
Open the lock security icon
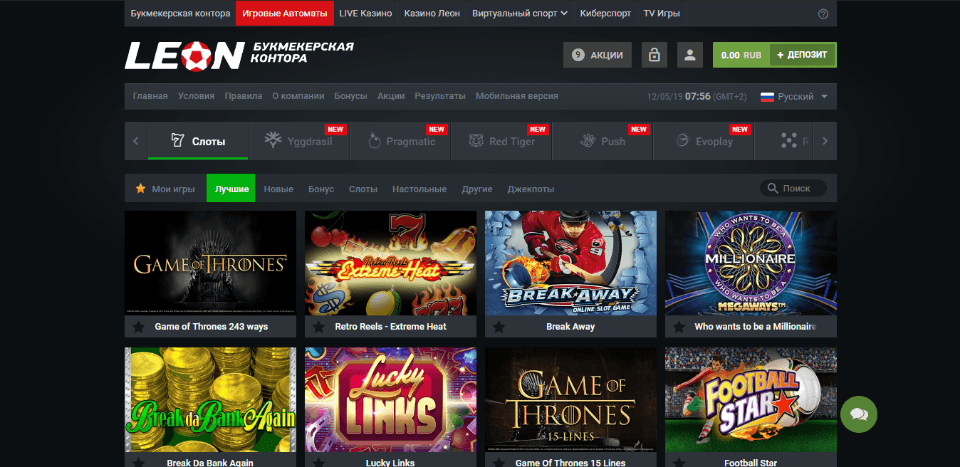[654, 55]
